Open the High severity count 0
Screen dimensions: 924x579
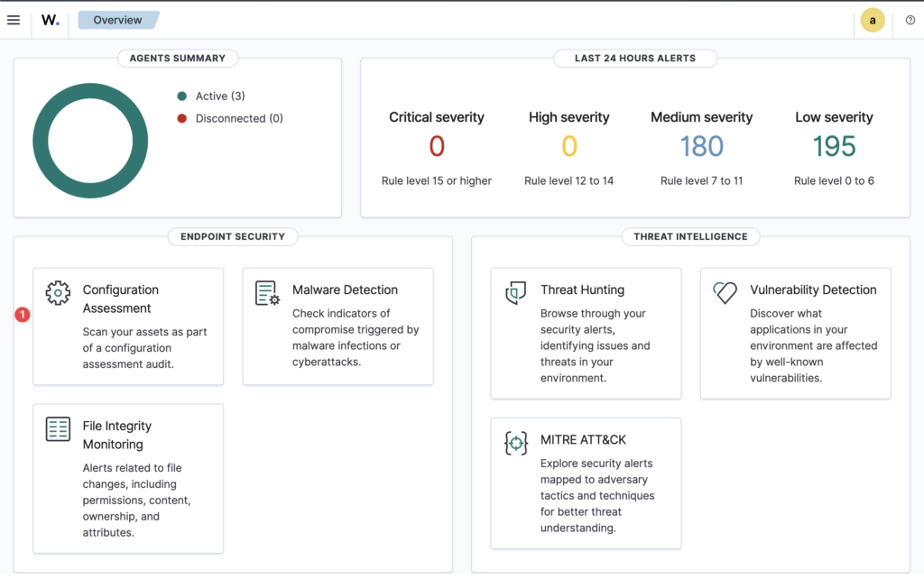click(x=569, y=146)
